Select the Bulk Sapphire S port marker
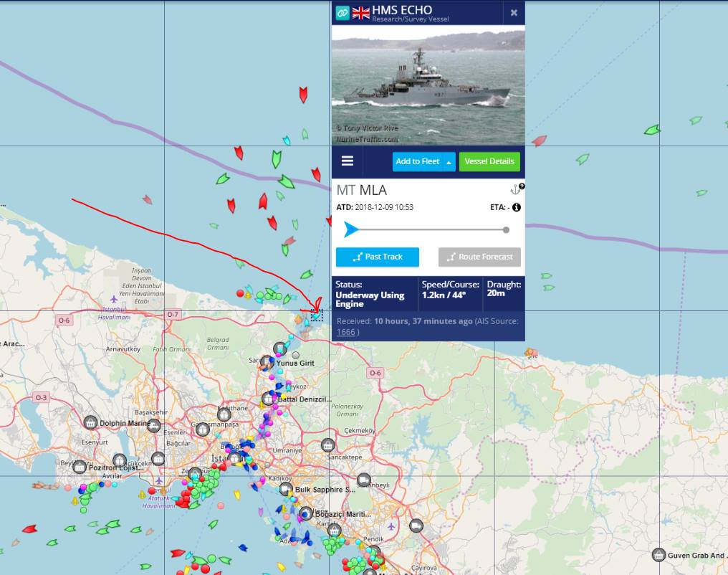The image size is (728, 575). [286, 489]
